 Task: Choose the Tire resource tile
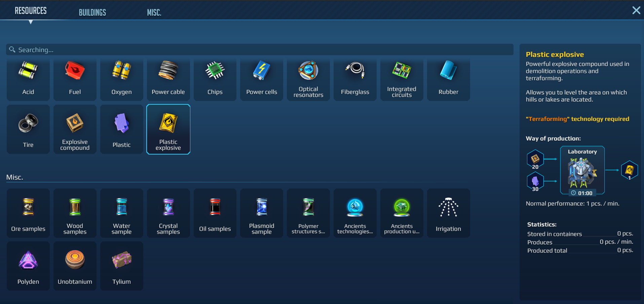tap(28, 129)
